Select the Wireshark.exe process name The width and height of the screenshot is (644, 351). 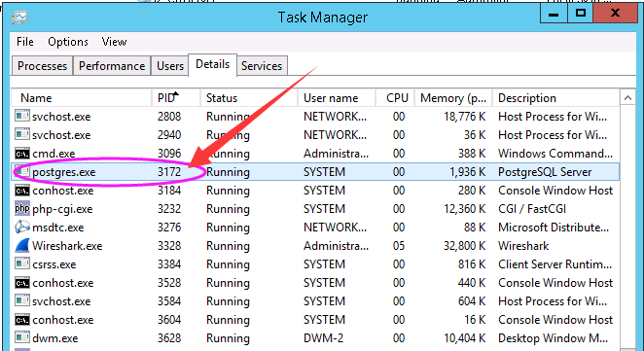tap(67, 246)
